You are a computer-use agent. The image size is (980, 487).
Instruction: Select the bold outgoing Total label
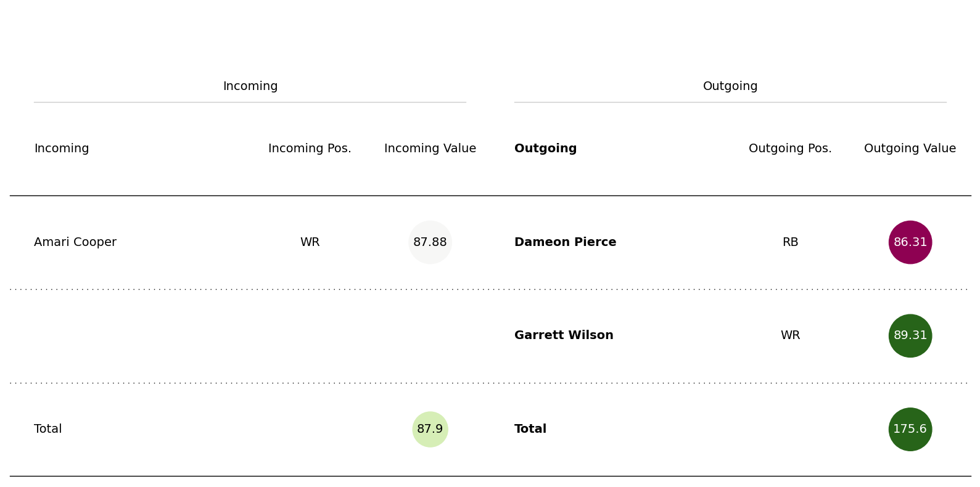[x=530, y=429]
